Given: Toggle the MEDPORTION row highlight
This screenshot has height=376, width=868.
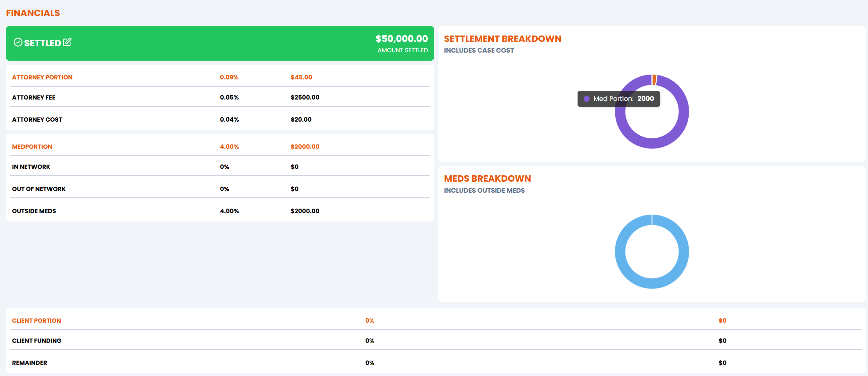Looking at the screenshot, I should pos(32,146).
